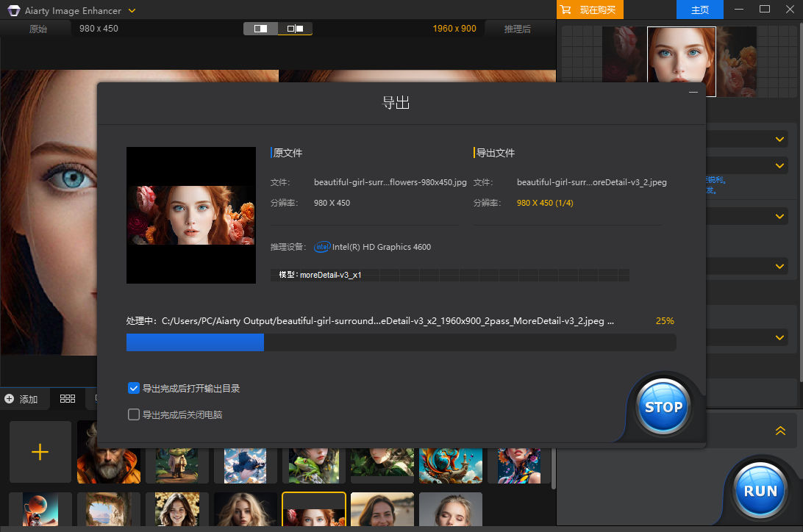This screenshot has height=532, width=803.
Task: Click Intel(R) HD Graphics 4600 device text
Action: click(382, 247)
